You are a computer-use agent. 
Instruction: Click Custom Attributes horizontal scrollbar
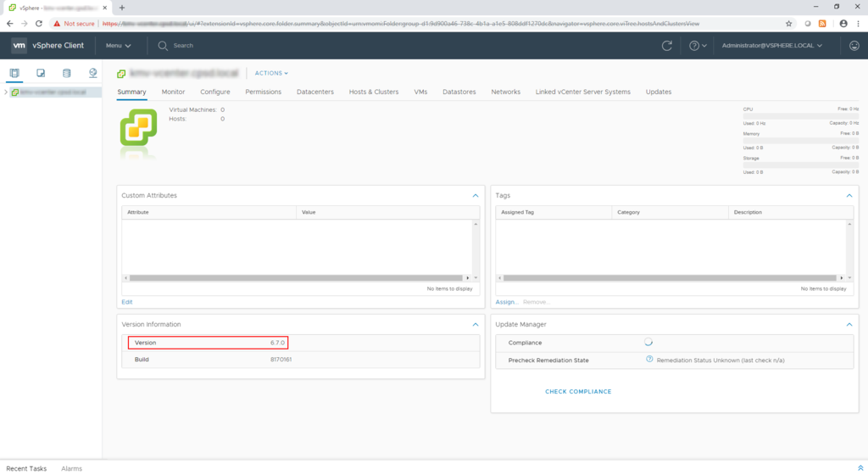click(296, 278)
